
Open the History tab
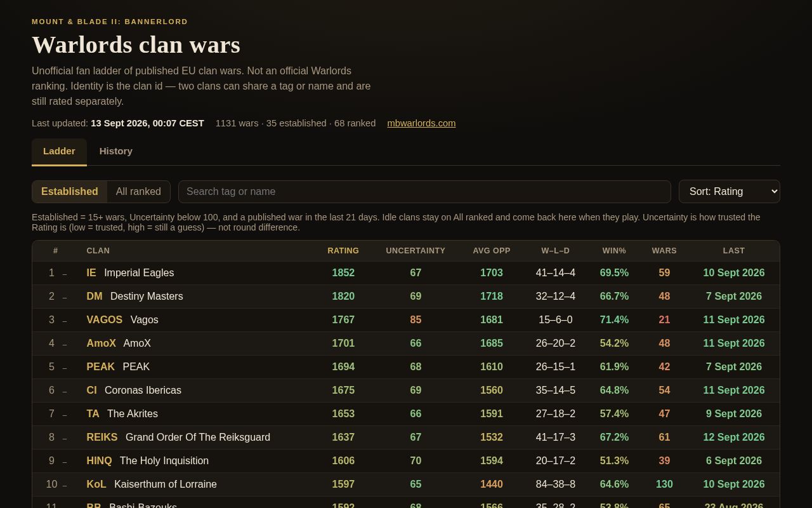[x=115, y=151]
